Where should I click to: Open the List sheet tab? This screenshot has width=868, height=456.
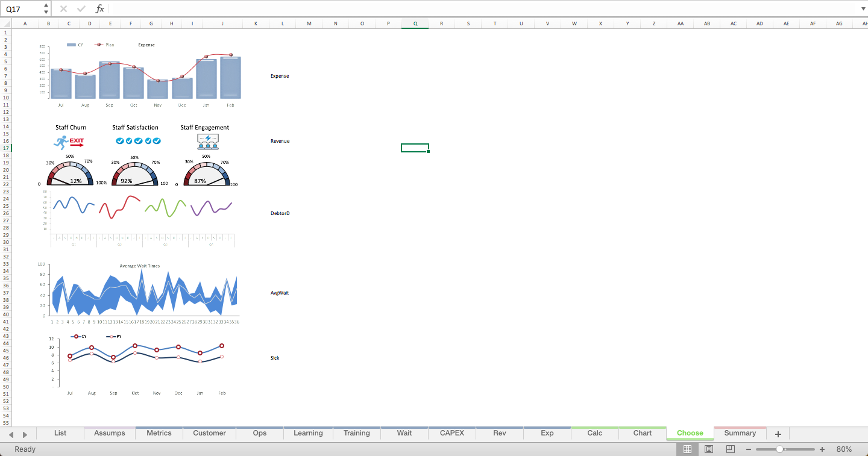pos(60,433)
